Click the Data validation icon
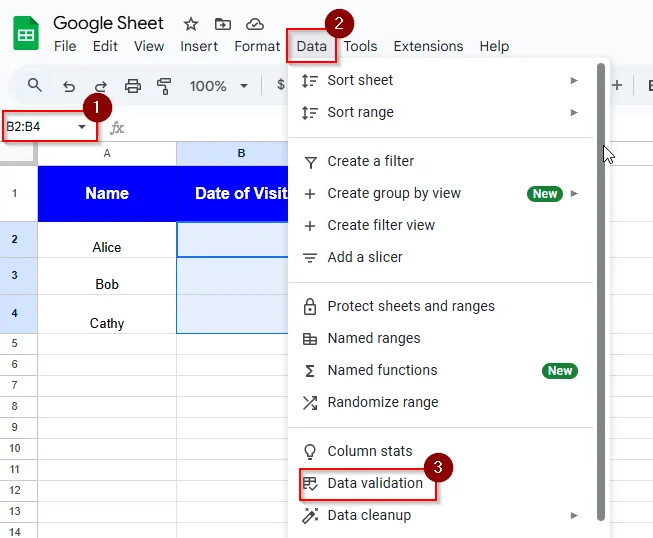The image size is (653, 538). click(x=310, y=483)
